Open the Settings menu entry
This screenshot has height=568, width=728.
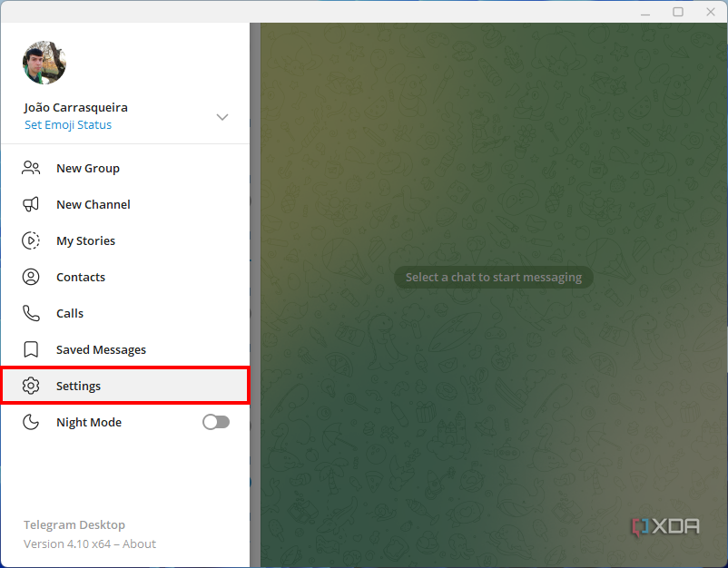click(x=78, y=386)
